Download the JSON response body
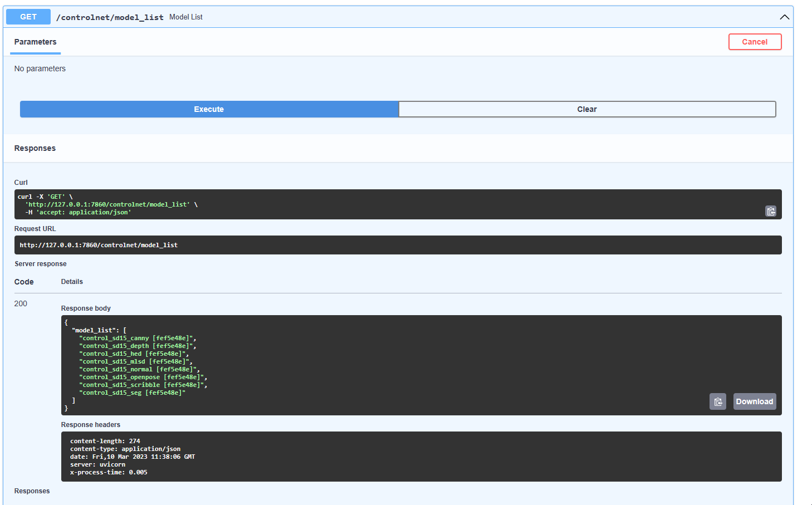The image size is (812, 505). point(754,401)
